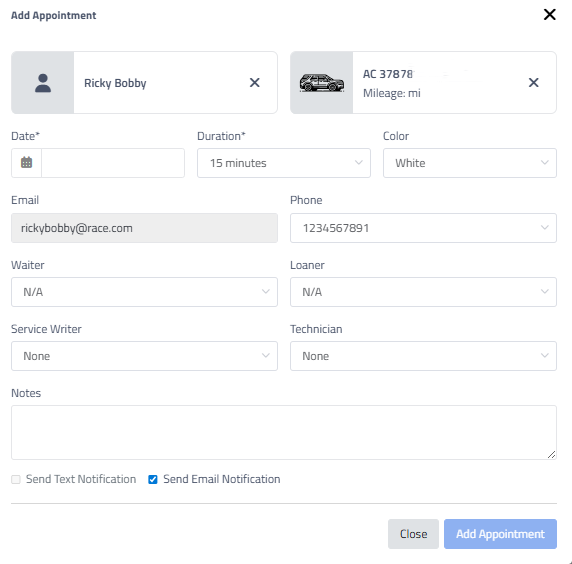Click the Close button
This screenshot has width=572, height=564.
(x=413, y=534)
